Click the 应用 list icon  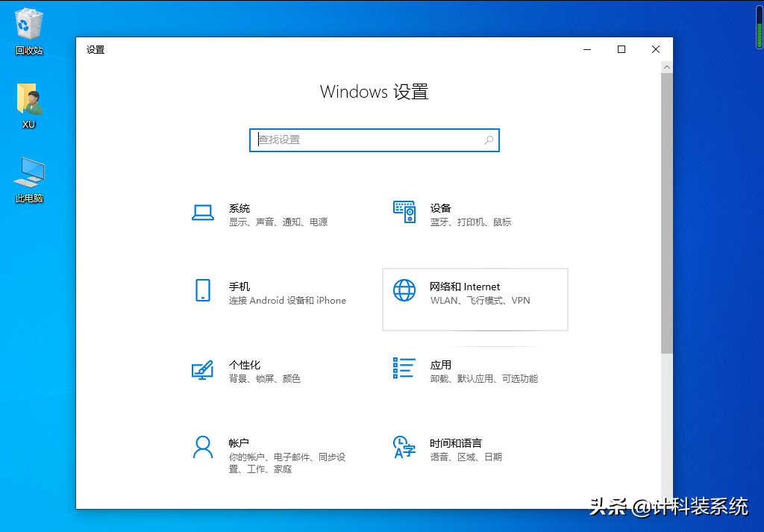pyautogui.click(x=404, y=368)
